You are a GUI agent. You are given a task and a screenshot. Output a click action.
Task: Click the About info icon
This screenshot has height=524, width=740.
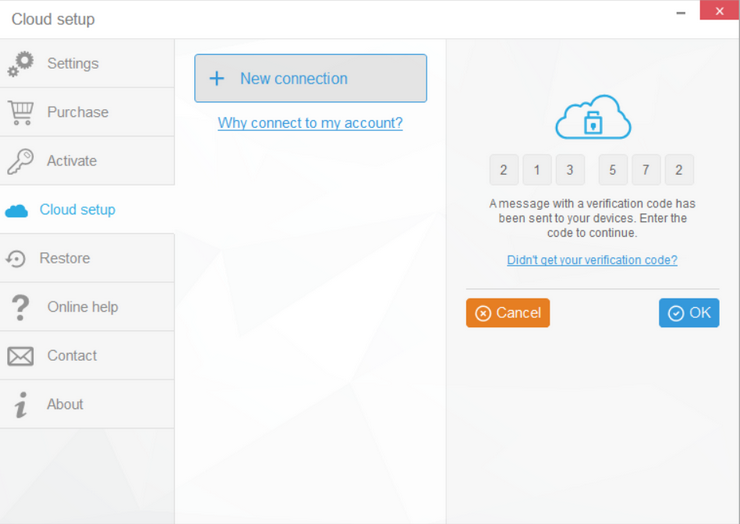[20, 405]
